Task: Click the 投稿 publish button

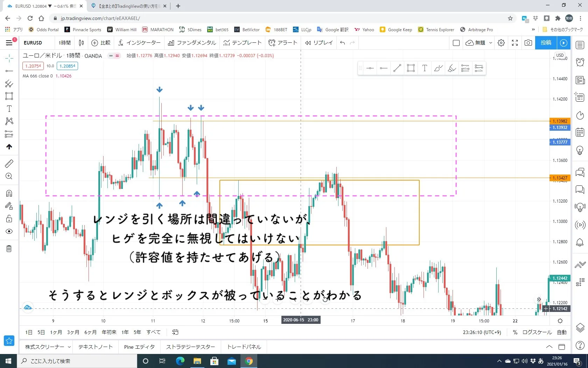Action: tap(546, 43)
